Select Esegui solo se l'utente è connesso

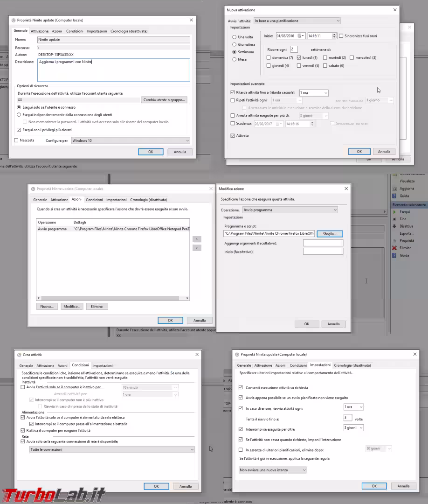[19, 107]
